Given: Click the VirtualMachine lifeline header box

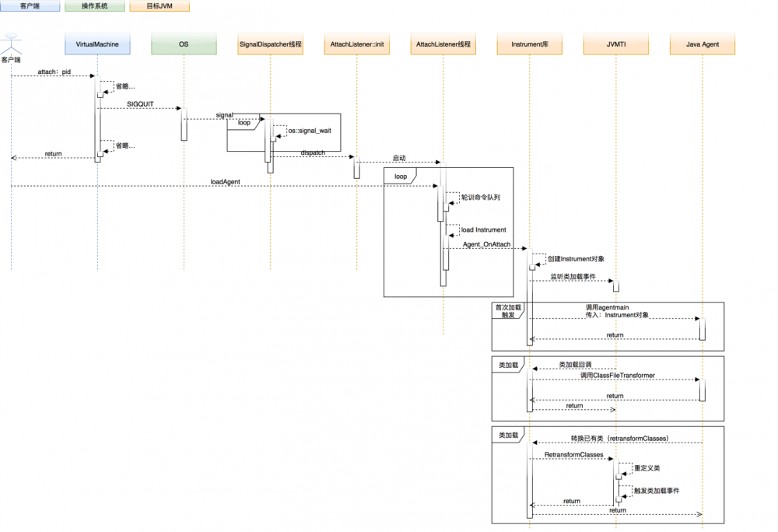Looking at the screenshot, I should (96, 44).
